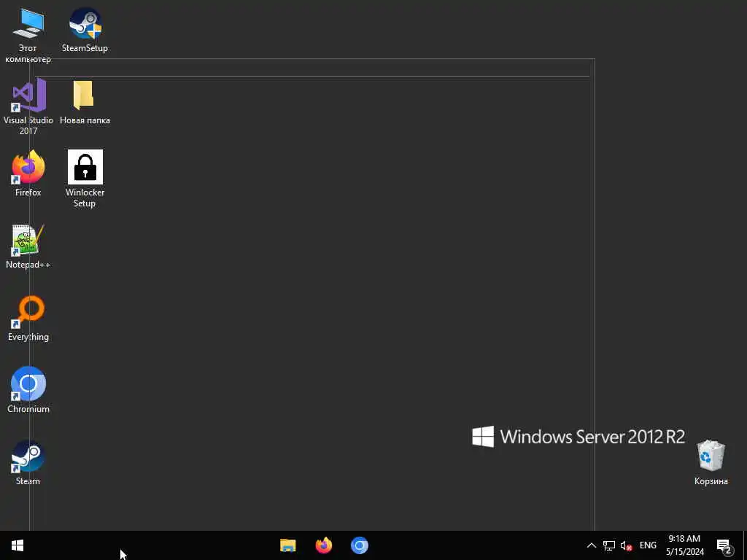Select the "Новая папка" folder

pyautogui.click(x=85, y=102)
